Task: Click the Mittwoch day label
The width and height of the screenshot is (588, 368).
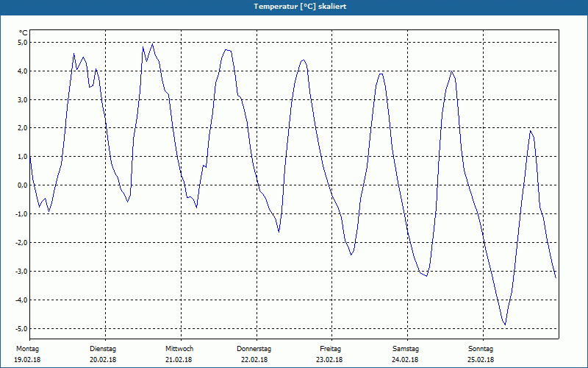Action: 179,349
